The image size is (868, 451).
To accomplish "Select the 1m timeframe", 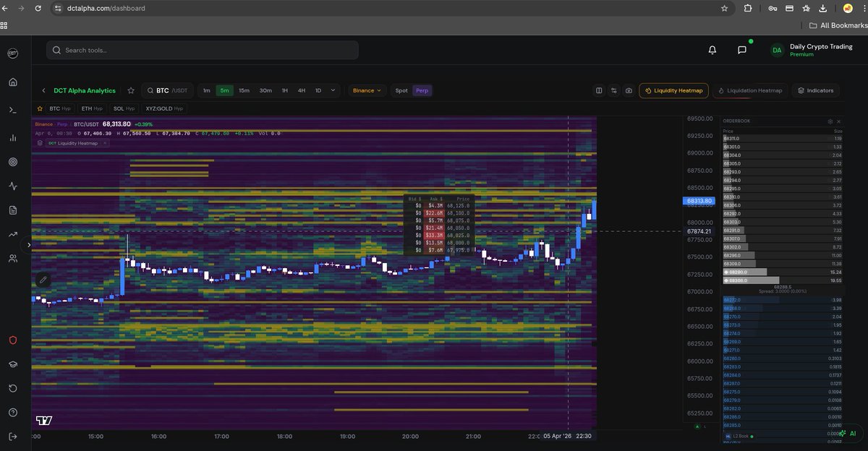I will pyautogui.click(x=207, y=90).
